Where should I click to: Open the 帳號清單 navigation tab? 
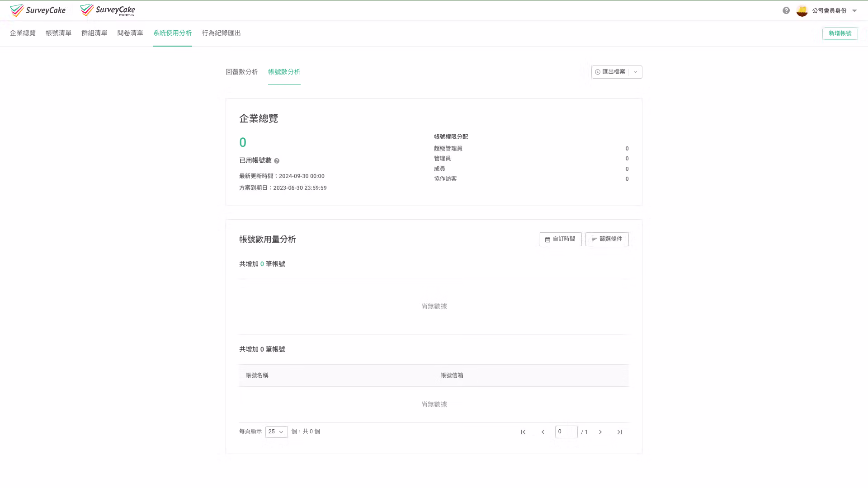(x=58, y=33)
